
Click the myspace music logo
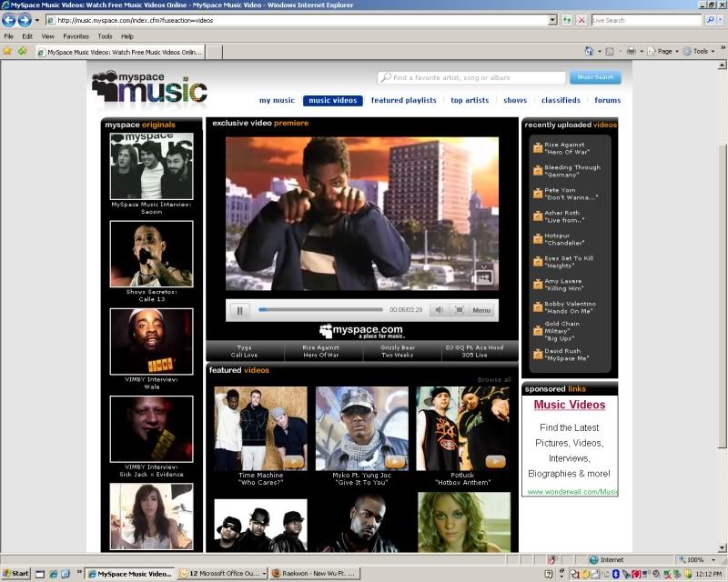pos(149,86)
